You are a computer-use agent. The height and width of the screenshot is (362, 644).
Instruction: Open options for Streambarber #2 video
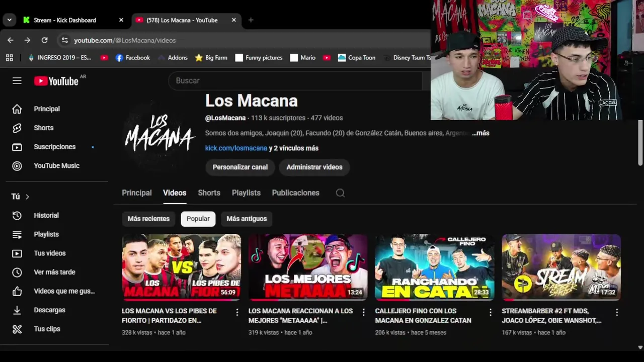[616, 312]
